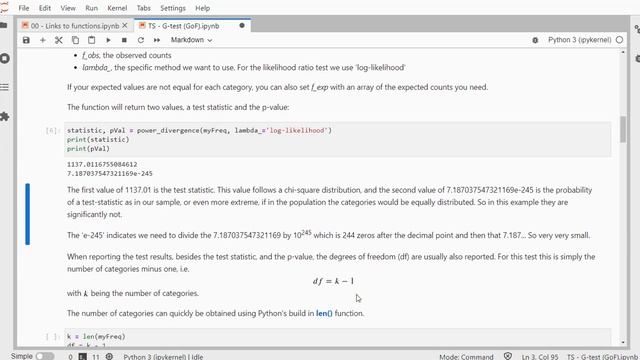The image size is (640, 360).
Task: Open the cell type Markdown dropdown
Action: pos(191,40)
